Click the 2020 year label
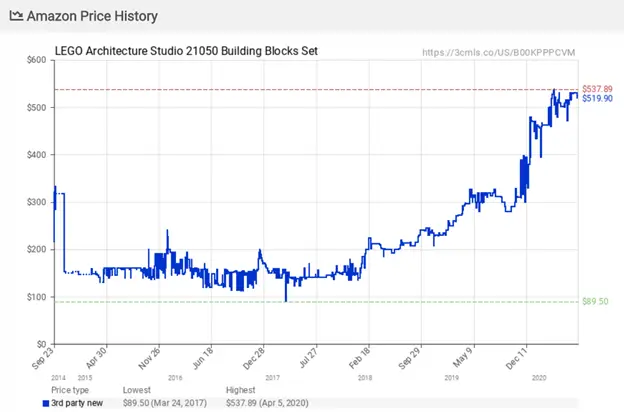The height and width of the screenshot is (412, 624). (x=539, y=378)
